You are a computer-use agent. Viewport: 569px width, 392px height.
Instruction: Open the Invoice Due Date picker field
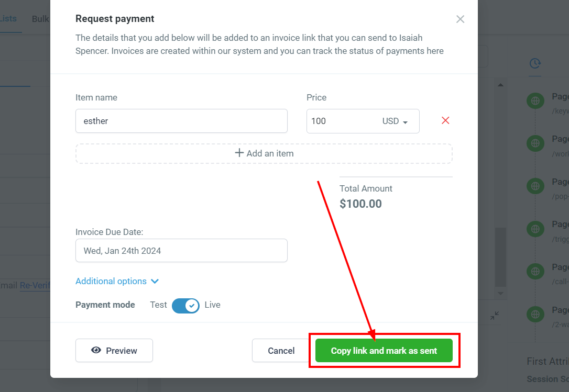coord(181,251)
